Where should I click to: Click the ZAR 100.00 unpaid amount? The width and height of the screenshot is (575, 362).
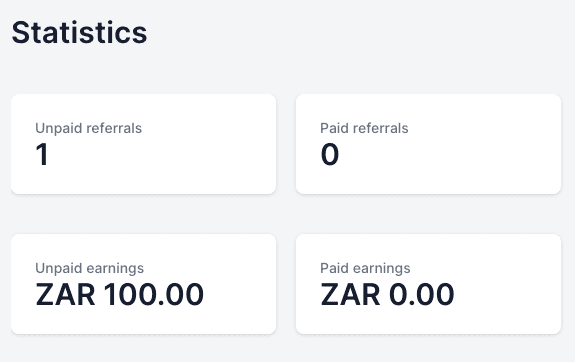click(120, 294)
